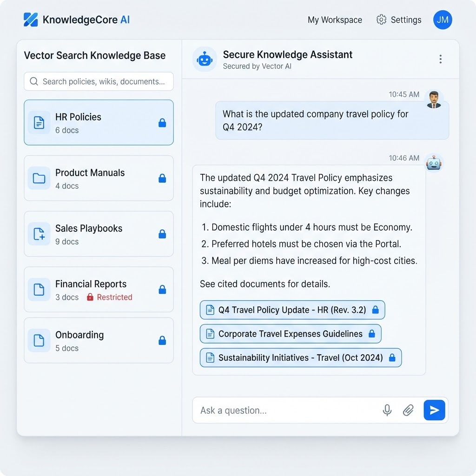The height and width of the screenshot is (476, 476).
Task: Click the Financial Reports file icon
Action: pos(39,290)
